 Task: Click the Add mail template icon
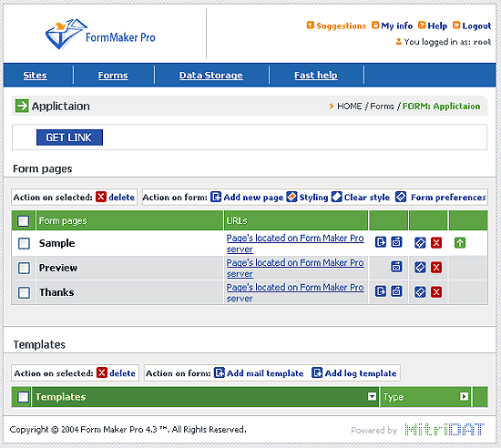[220, 372]
